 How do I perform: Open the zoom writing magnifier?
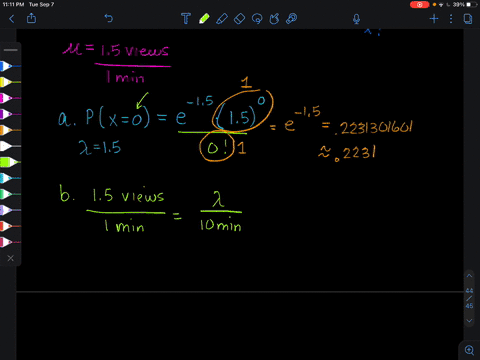tap(469, 350)
